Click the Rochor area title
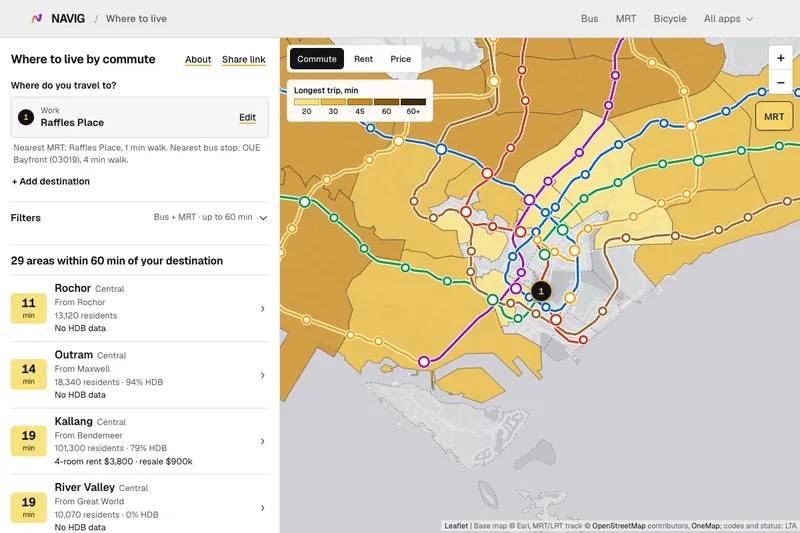800x533 pixels. (72, 288)
